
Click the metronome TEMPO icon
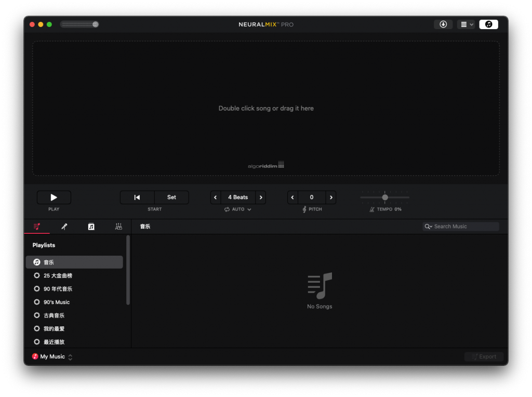pyautogui.click(x=372, y=209)
